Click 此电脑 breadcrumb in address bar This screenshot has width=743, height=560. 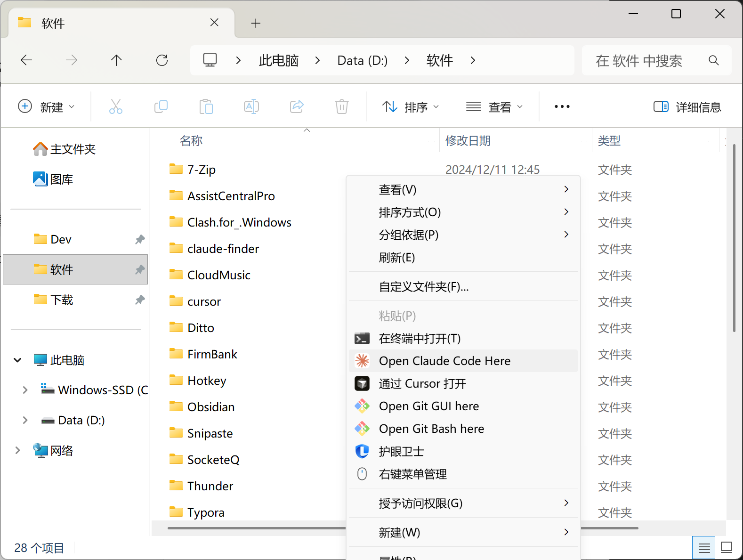(279, 60)
